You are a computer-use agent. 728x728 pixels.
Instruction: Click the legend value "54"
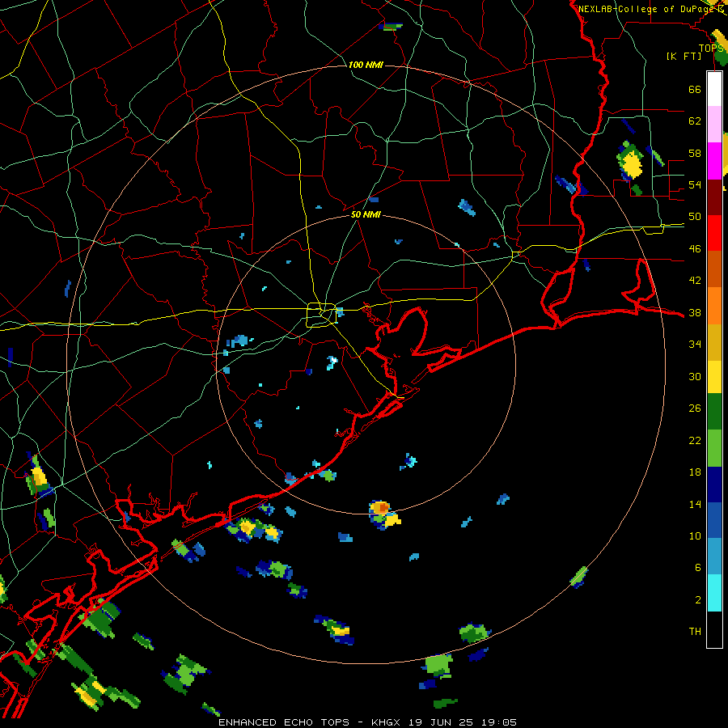(x=695, y=184)
